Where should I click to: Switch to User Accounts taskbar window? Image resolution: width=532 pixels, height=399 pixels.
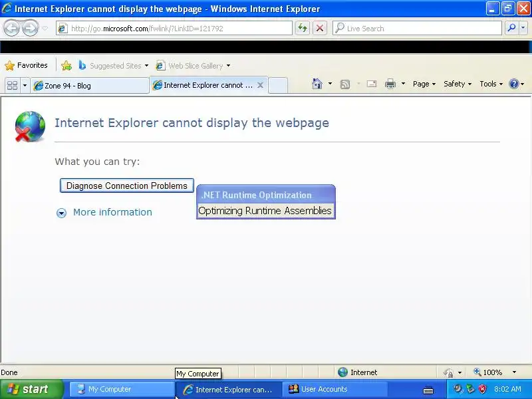(336, 389)
